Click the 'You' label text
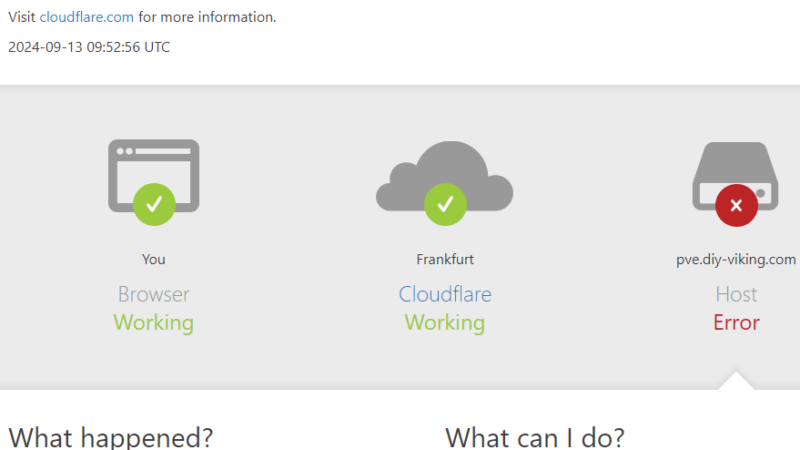The width and height of the screenshot is (800, 450). 154,259
